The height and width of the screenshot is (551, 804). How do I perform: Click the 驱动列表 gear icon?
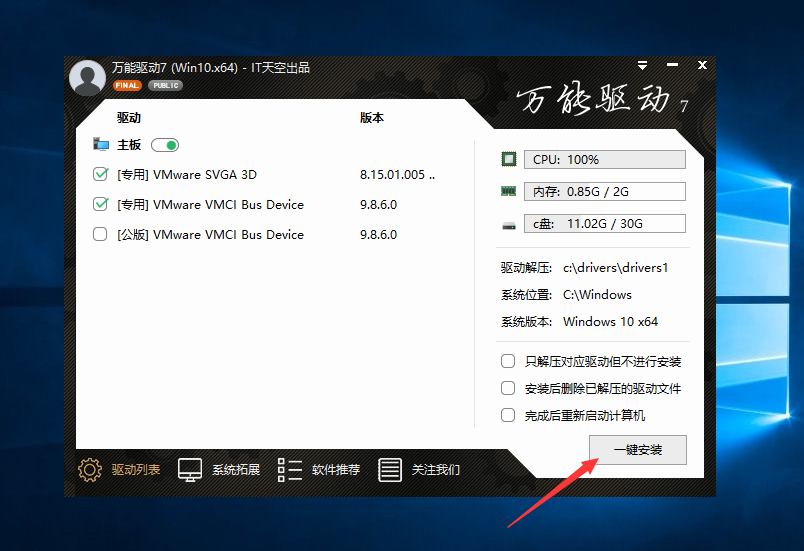90,470
